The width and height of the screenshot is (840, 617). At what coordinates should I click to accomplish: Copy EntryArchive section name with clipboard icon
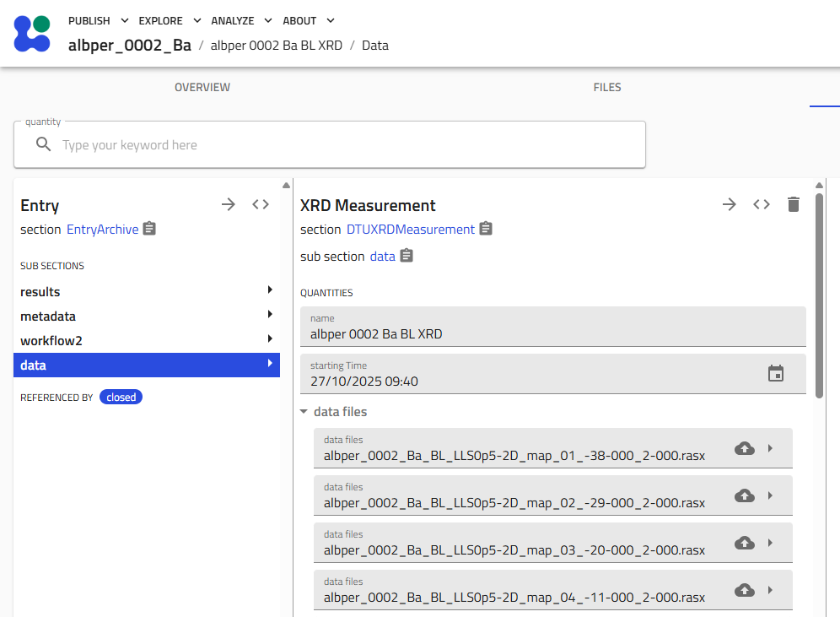click(x=149, y=229)
